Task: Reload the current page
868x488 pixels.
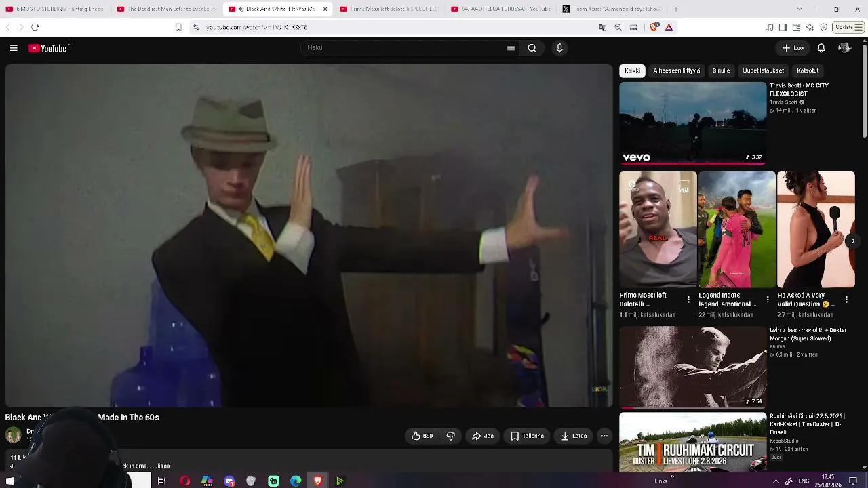Action: (35, 27)
